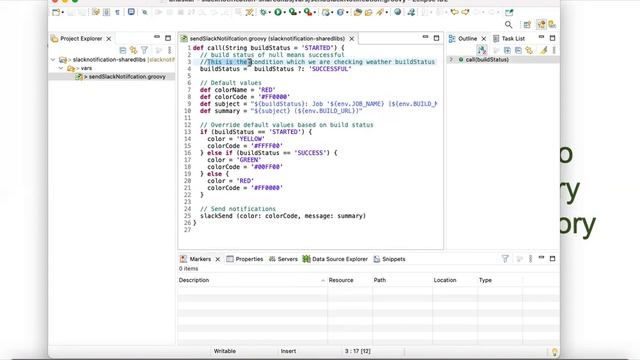
Task: Select the sendSlackNotification.groovy editor tab
Action: (267, 38)
